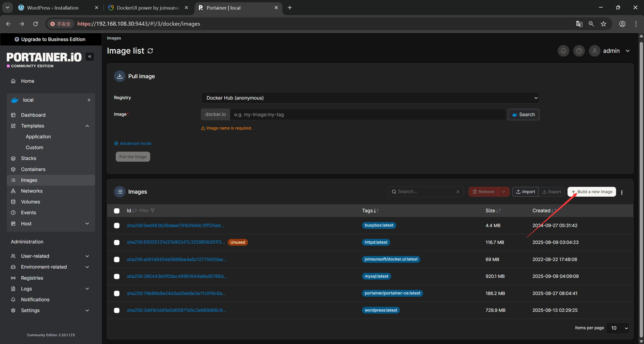Check the portainer-ce:latest row checkbox
This screenshot has height=344, width=644.
coord(117,293)
